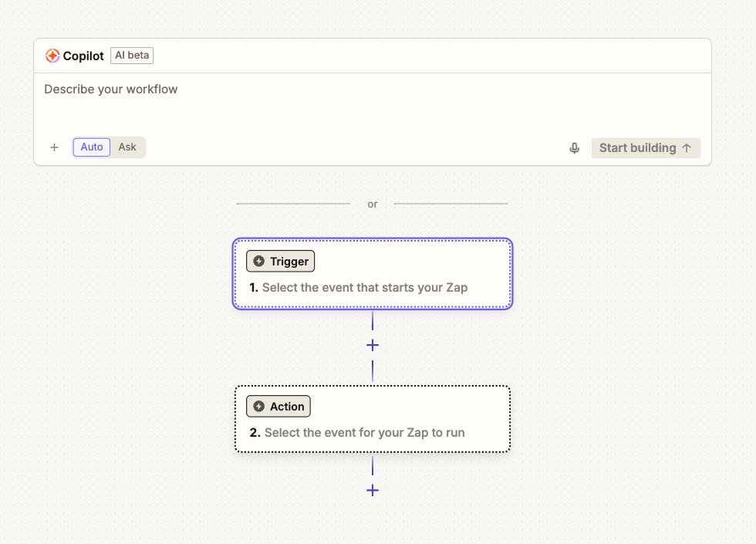Click the microphone voice input icon
The image size is (756, 544).
(x=574, y=148)
